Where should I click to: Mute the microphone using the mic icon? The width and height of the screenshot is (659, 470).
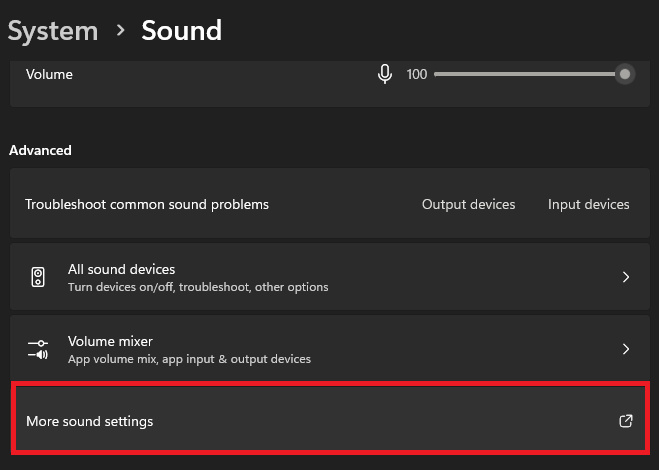click(385, 74)
